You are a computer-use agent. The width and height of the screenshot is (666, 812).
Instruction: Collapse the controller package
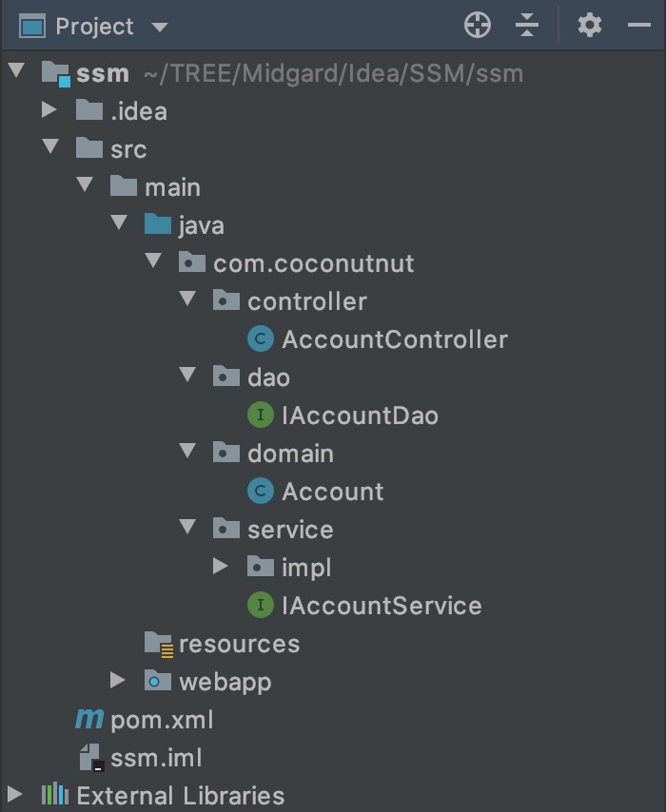[186, 301]
